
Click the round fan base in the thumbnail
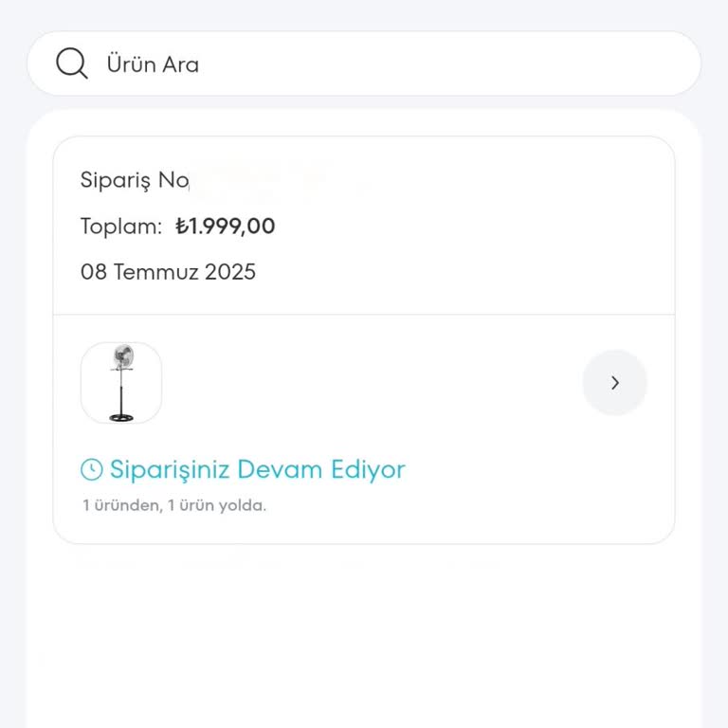tap(121, 416)
